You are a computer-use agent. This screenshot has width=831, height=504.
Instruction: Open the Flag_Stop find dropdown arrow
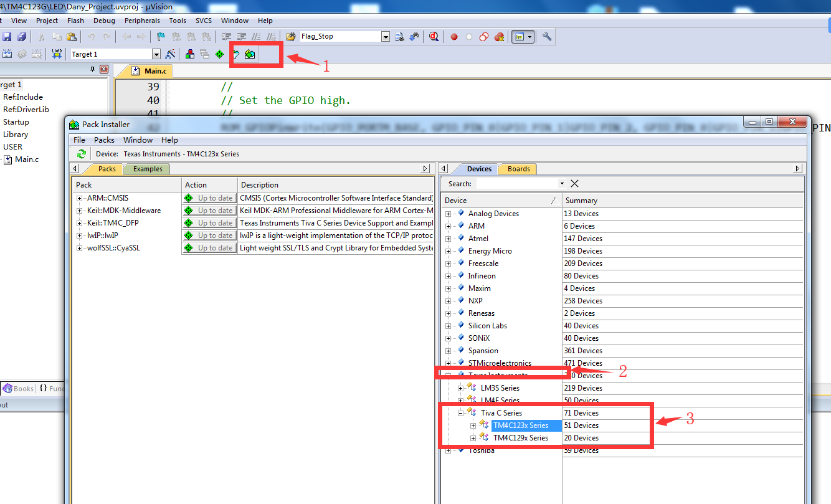386,37
